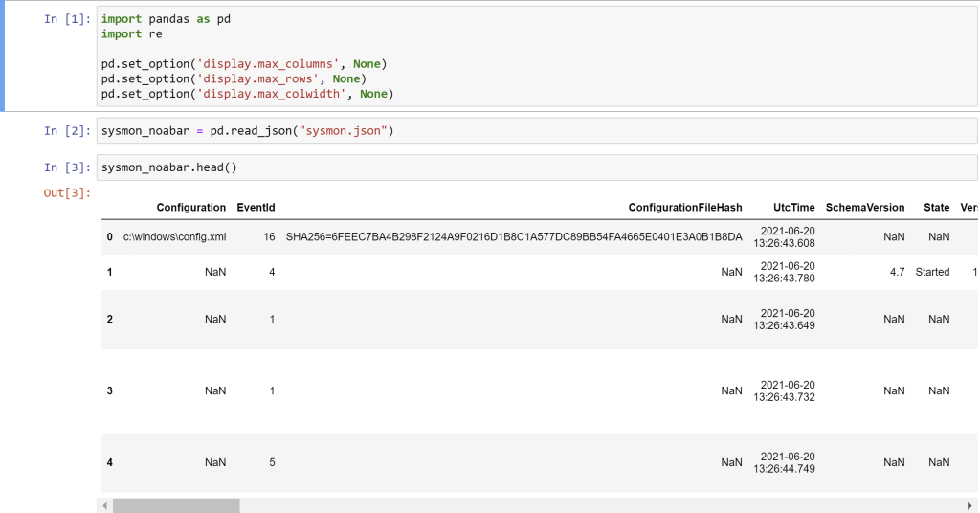Click the SHA256 hash value in row 0

[x=514, y=237]
